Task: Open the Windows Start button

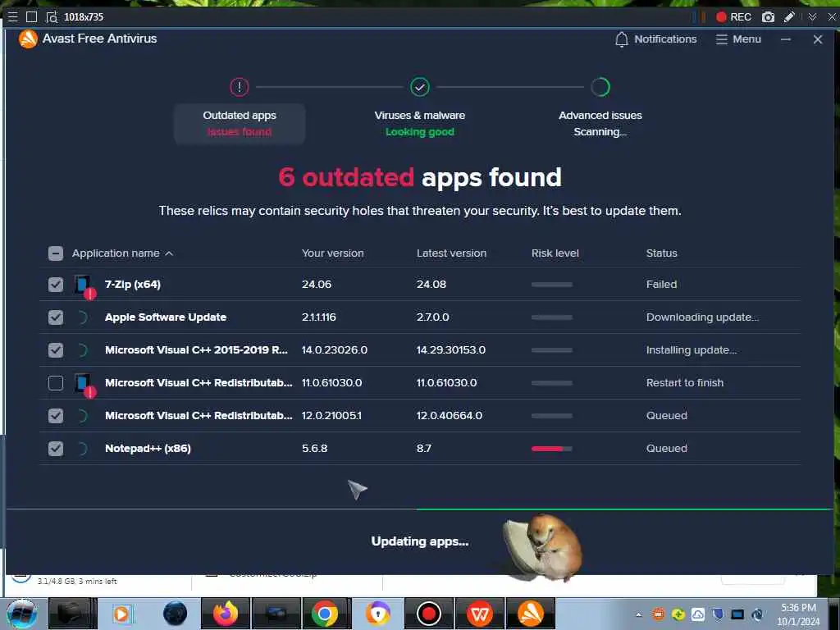Action: click(x=22, y=614)
